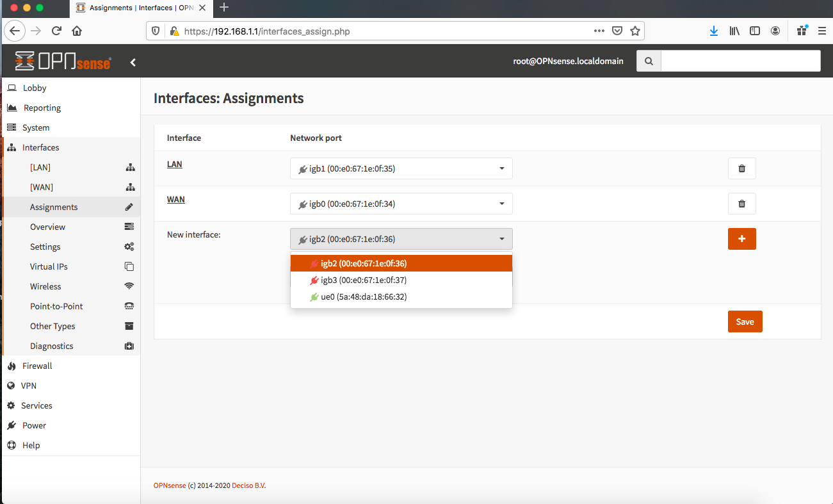This screenshot has height=504, width=833.
Task: Choose ue0 (5a:48:da:18:66:32) option
Action: 401,297
